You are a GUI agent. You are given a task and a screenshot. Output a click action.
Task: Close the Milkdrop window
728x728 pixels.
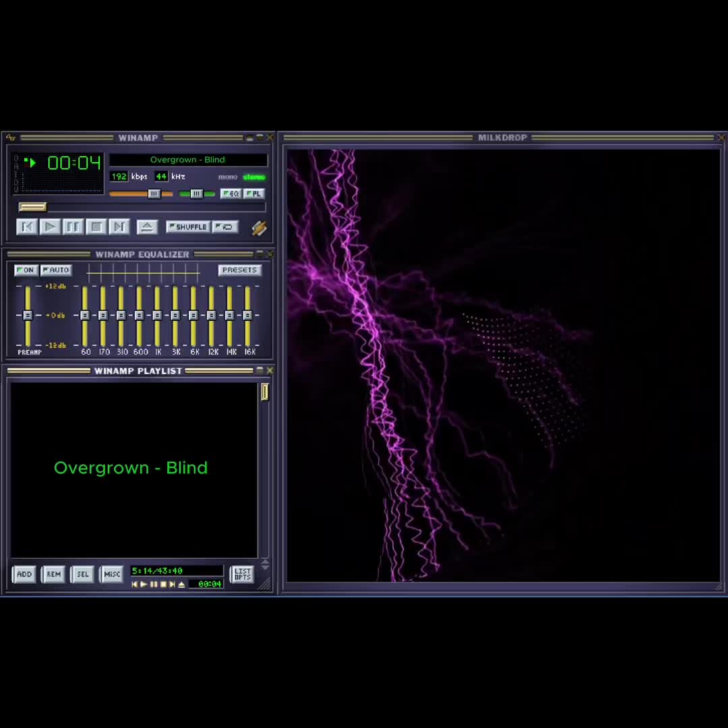[721, 138]
